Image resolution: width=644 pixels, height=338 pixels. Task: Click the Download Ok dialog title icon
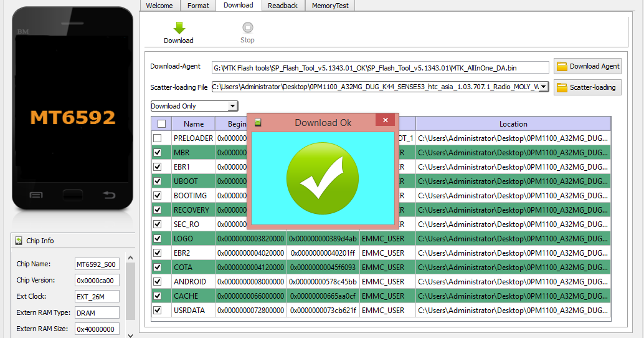click(258, 122)
